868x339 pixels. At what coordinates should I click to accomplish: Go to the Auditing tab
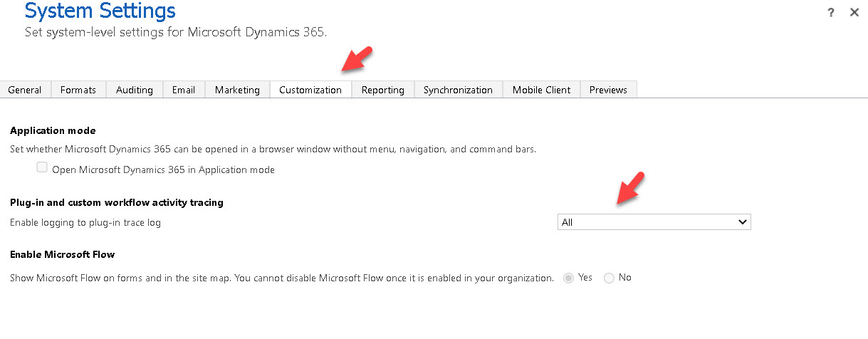coord(135,90)
